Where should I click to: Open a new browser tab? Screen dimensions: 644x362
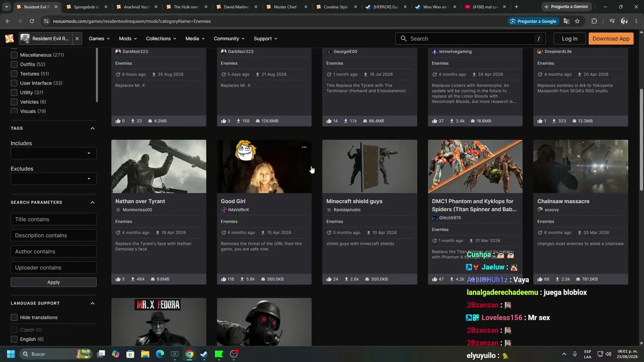click(x=516, y=7)
